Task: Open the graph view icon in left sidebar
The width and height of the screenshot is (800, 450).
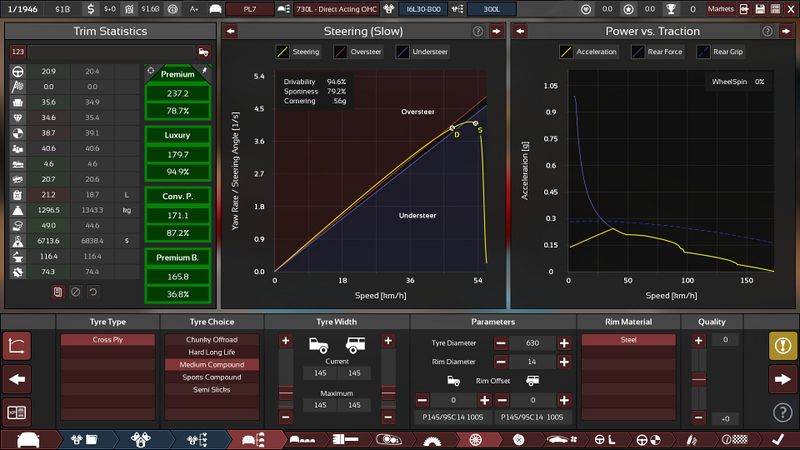Action: pos(17,345)
